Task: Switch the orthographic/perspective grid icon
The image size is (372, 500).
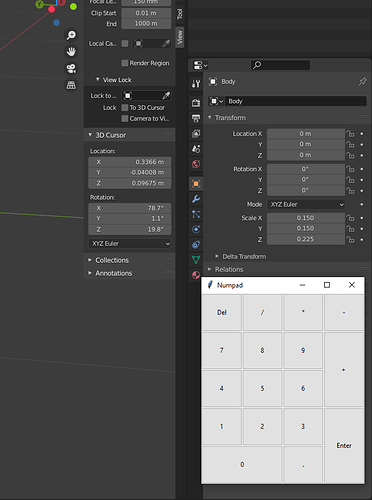Action: point(71,85)
